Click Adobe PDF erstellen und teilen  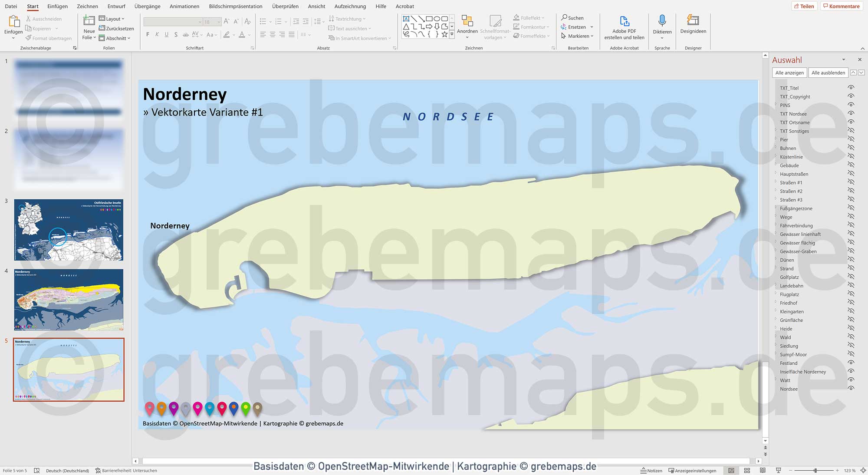[x=624, y=27]
